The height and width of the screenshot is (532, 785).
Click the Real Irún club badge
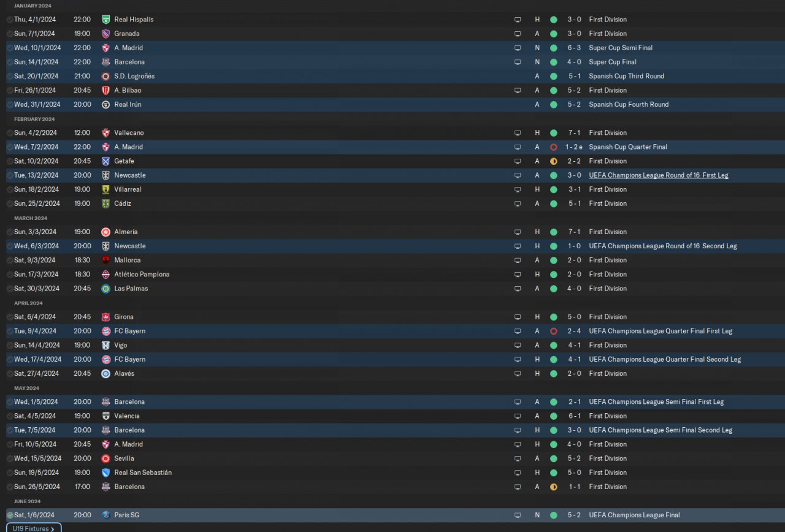click(105, 104)
